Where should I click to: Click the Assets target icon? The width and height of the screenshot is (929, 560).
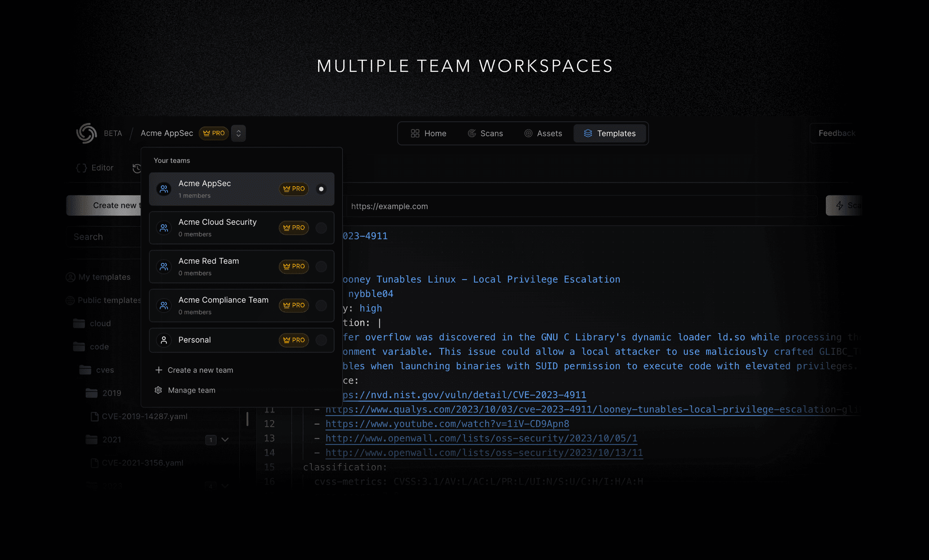click(529, 134)
